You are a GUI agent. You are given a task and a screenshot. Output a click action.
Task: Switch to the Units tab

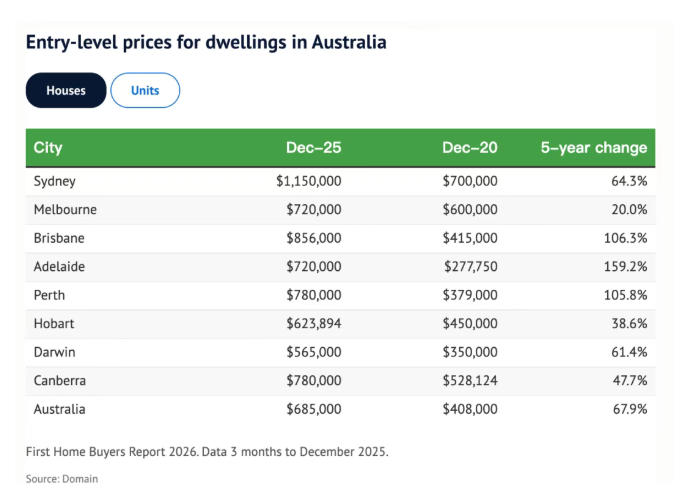click(x=145, y=91)
